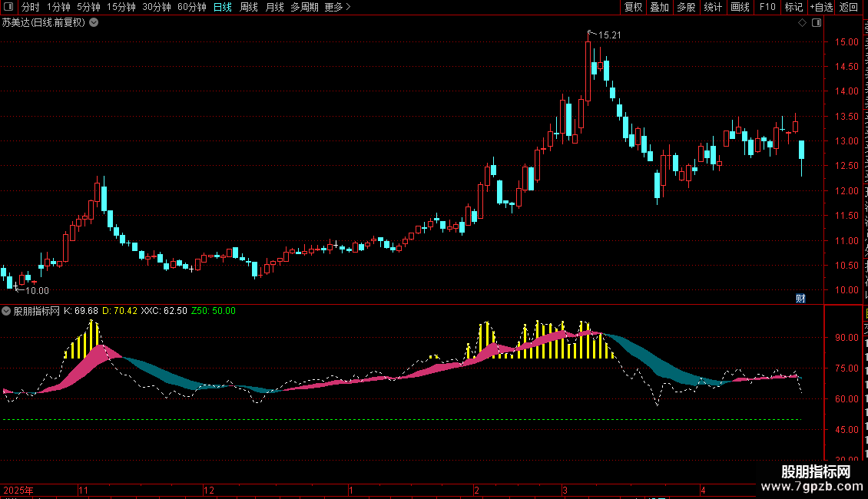The width and height of the screenshot is (868, 499).
Task: Toggle the right side panel icon
Action: coord(817,23)
